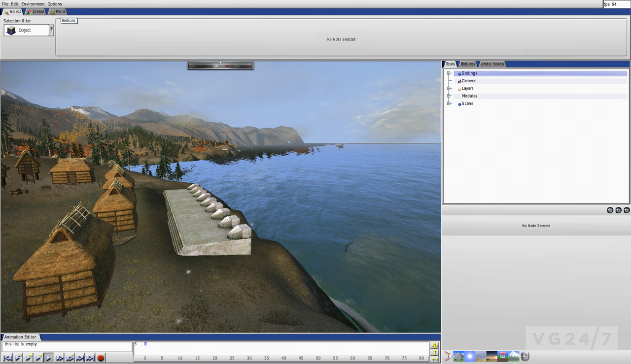Screen dimensions: 631x364
Task: Open the Selection filter Object dropdown
Action: [x=51, y=30]
